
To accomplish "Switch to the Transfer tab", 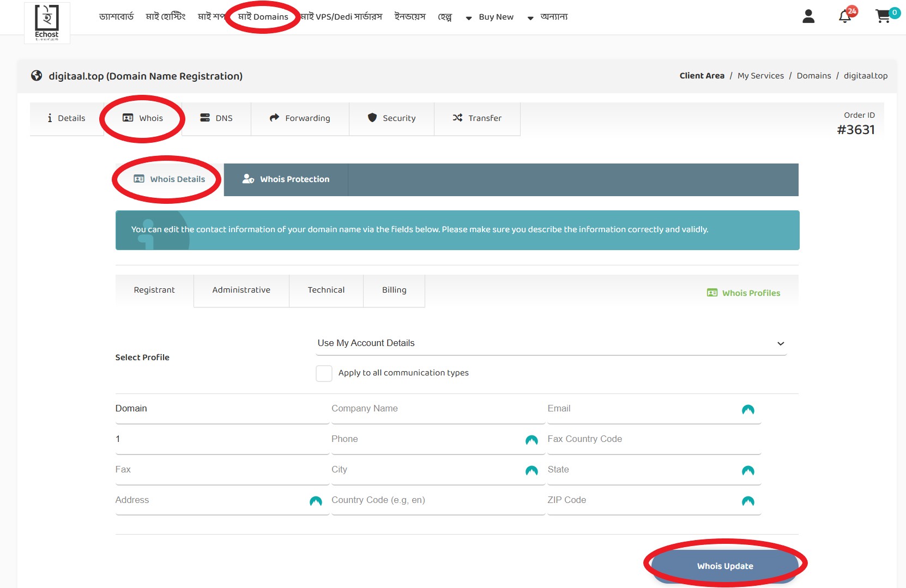I will point(477,118).
